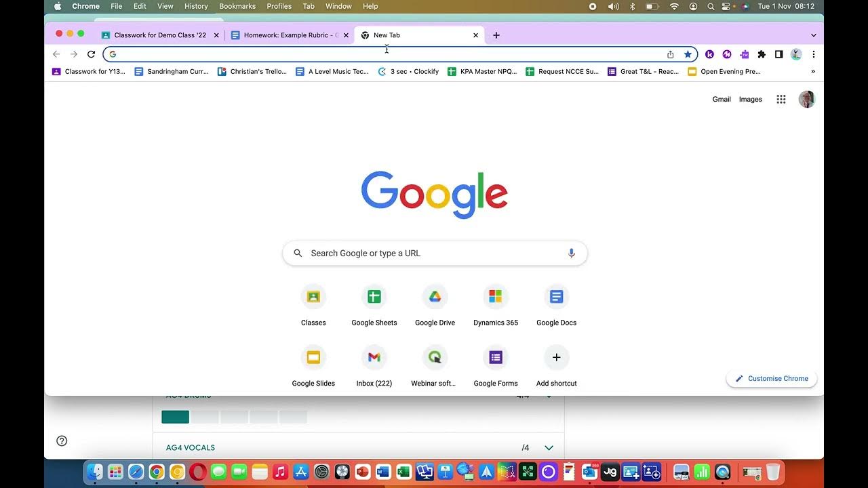Viewport: 868px width, 488px height.
Task: Bookmark this tab with the star
Action: (x=688, y=54)
